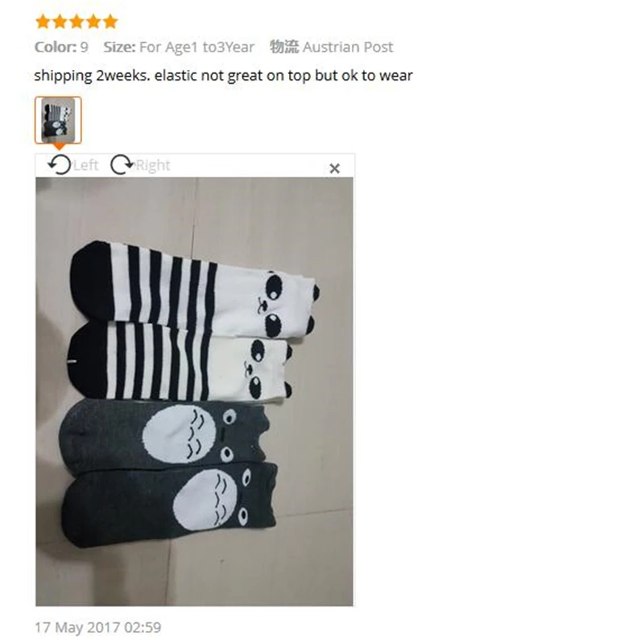Rotate the review photo right
Image resolution: width=644 pixels, height=644 pixels.
122,165
